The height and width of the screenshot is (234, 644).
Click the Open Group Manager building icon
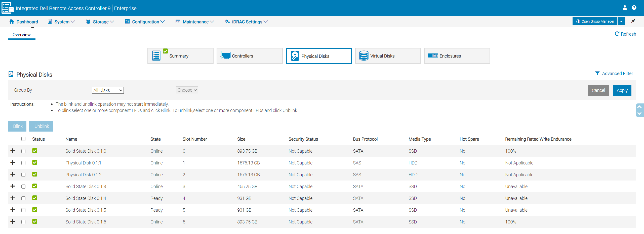pos(578,21)
